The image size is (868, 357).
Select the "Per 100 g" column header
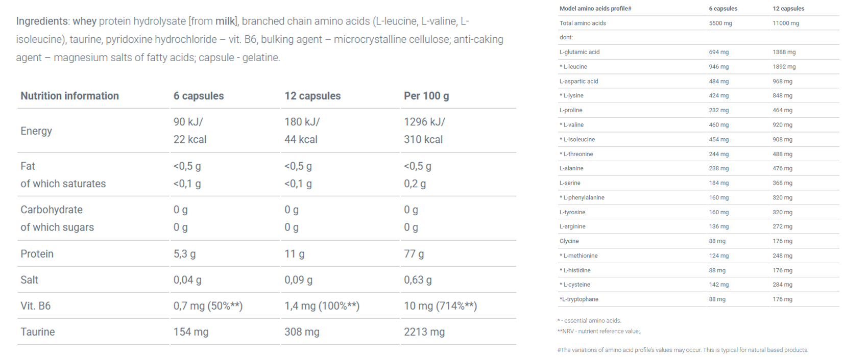coord(426,96)
